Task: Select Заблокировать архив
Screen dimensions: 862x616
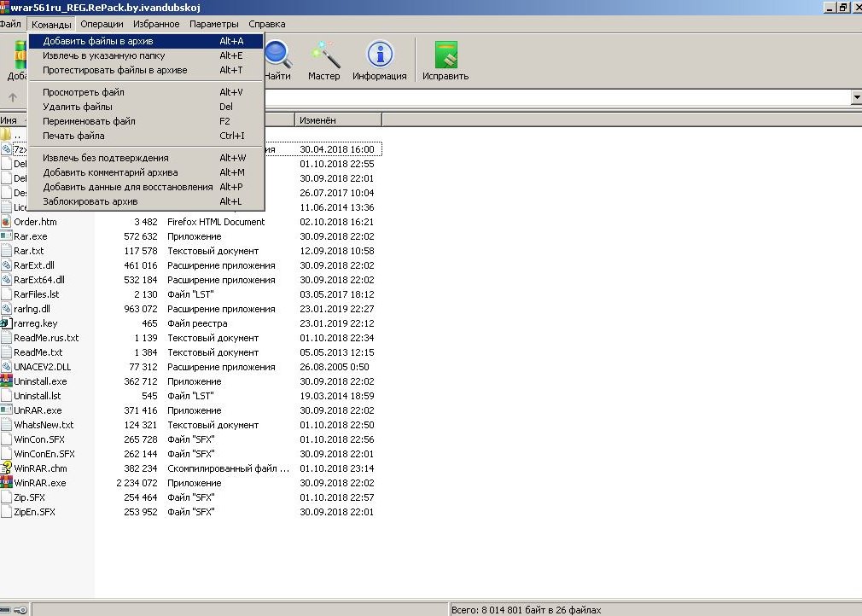Action: click(x=146, y=201)
